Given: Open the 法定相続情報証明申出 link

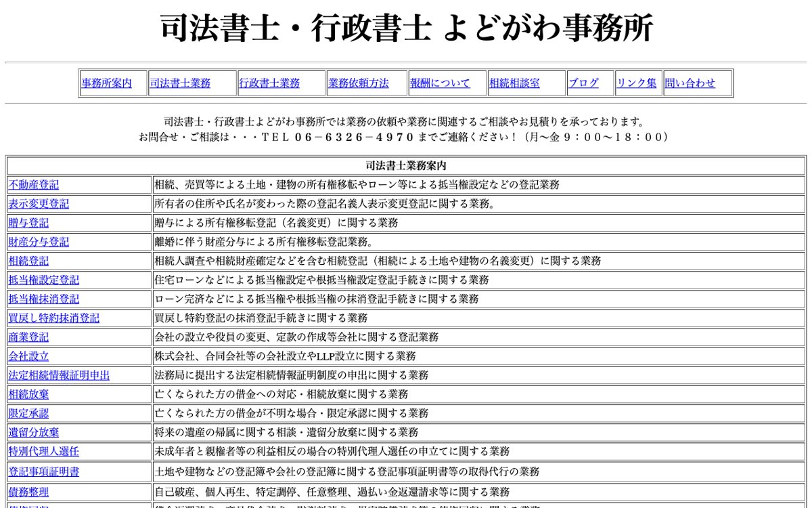Looking at the screenshot, I should [x=59, y=375].
